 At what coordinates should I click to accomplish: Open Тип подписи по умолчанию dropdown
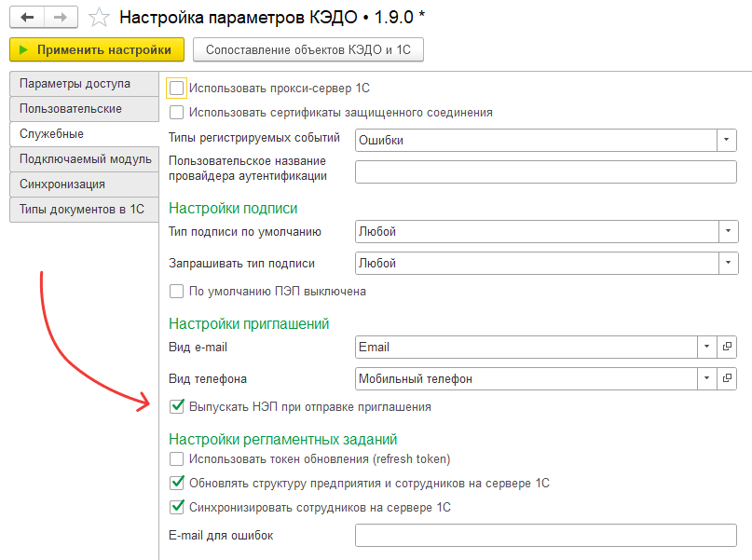pyautogui.click(x=728, y=231)
